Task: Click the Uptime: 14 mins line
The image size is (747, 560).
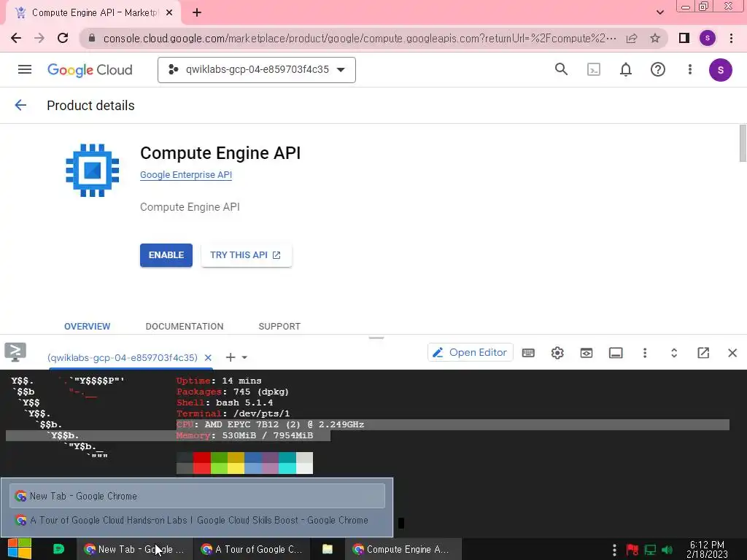Action: (219, 381)
